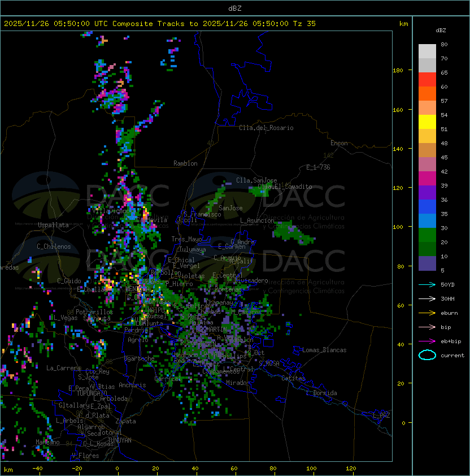Image resolution: width=470 pixels, height=476 pixels.
Task: Click the 'V_Flores' map label
Action: click(x=85, y=456)
